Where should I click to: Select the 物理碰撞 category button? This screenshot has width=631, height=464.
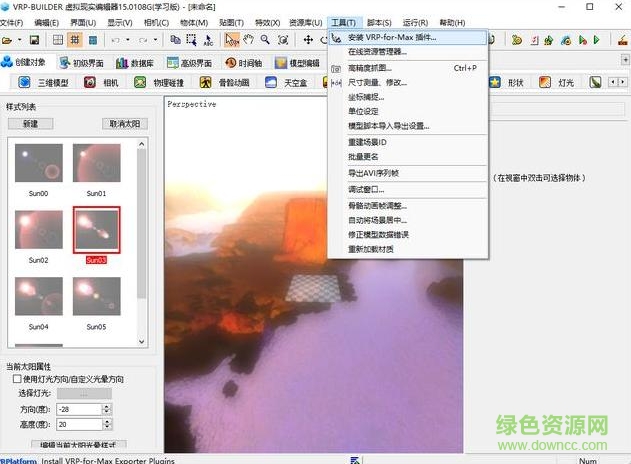(x=159, y=82)
